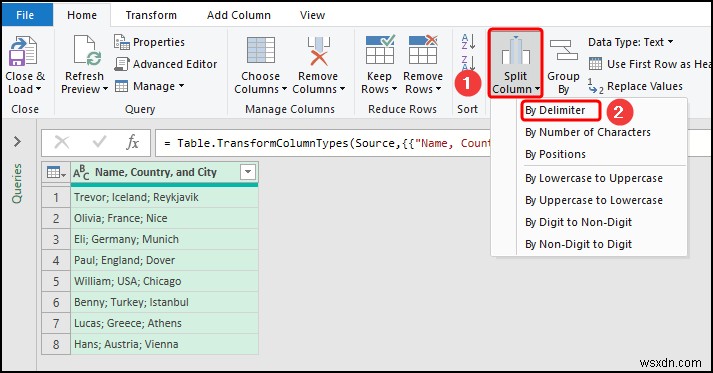Open the Data Type: Text dropdown
The image size is (713, 373).
click(x=630, y=42)
